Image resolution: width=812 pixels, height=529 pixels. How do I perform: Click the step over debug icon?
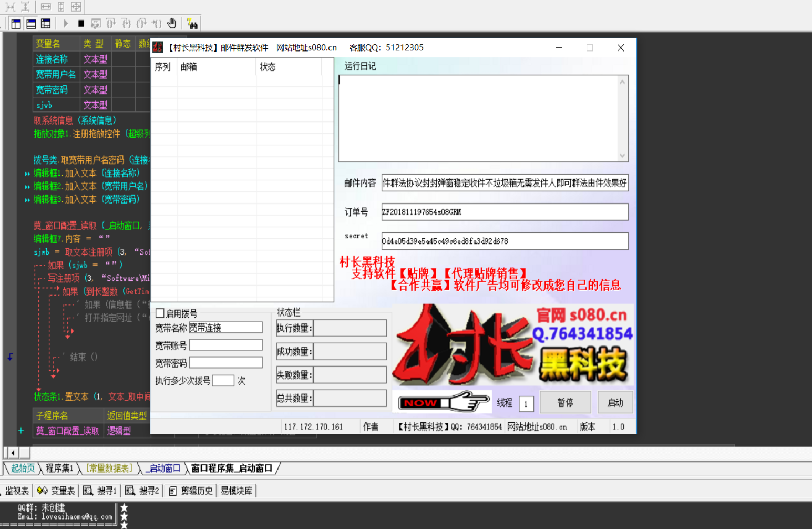click(x=111, y=24)
